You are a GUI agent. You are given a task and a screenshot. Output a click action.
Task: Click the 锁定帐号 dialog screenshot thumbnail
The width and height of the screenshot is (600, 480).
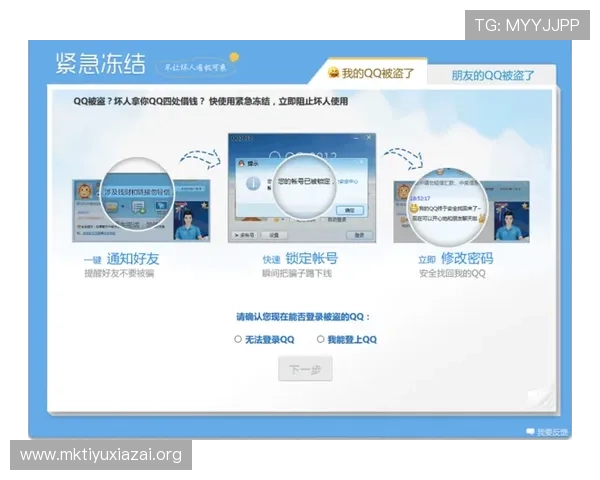(302, 188)
